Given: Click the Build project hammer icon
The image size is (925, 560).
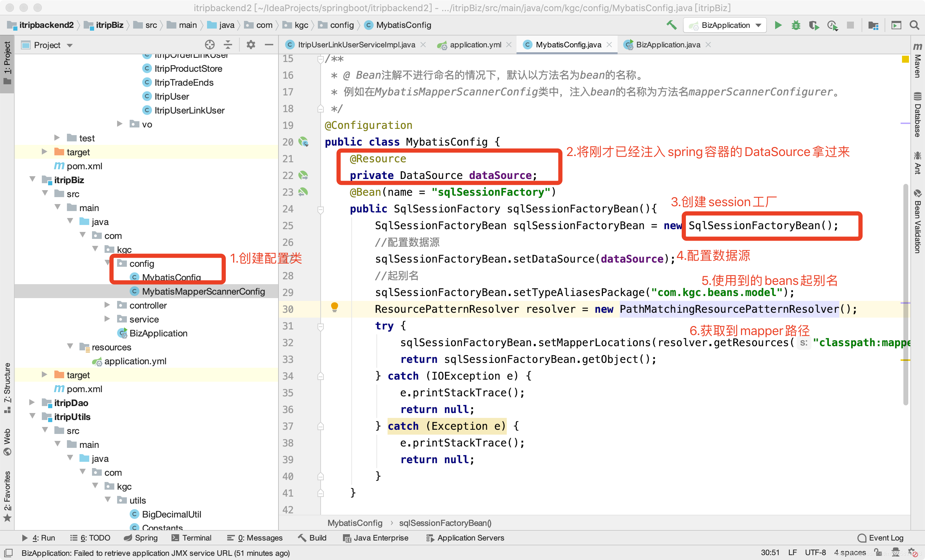Looking at the screenshot, I should point(671,25).
